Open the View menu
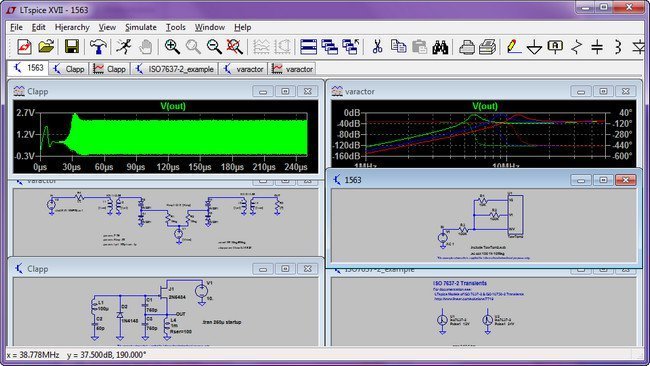 107,27
